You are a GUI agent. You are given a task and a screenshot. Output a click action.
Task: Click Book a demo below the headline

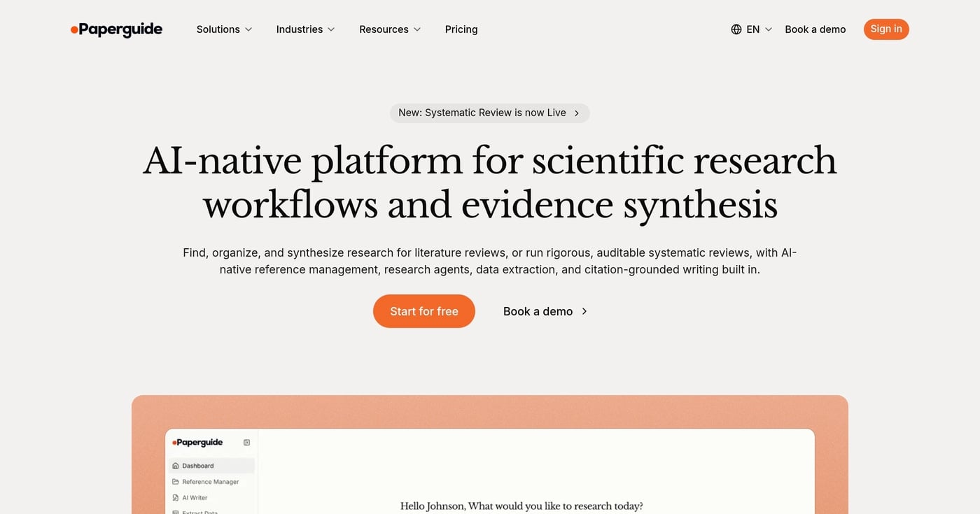point(545,311)
